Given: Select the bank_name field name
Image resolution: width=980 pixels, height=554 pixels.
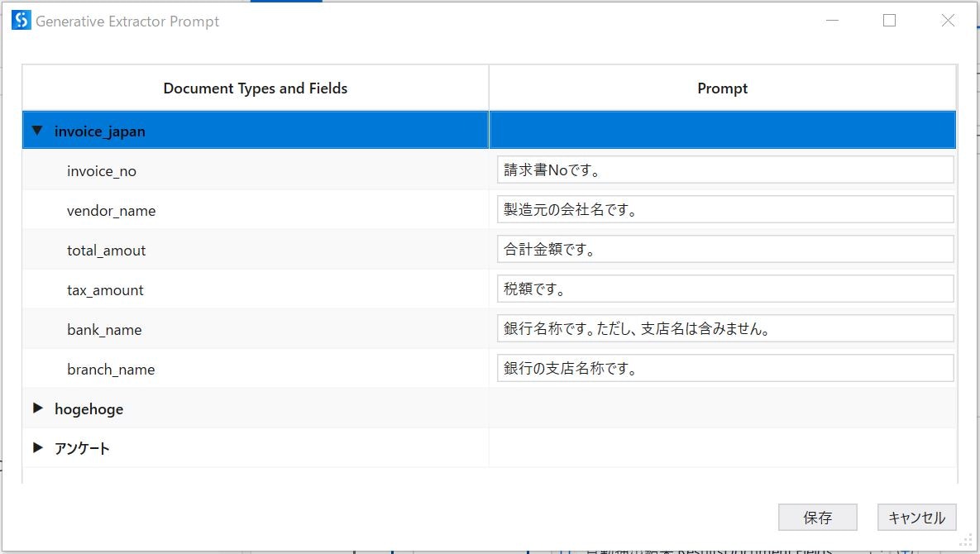Looking at the screenshot, I should pos(104,330).
